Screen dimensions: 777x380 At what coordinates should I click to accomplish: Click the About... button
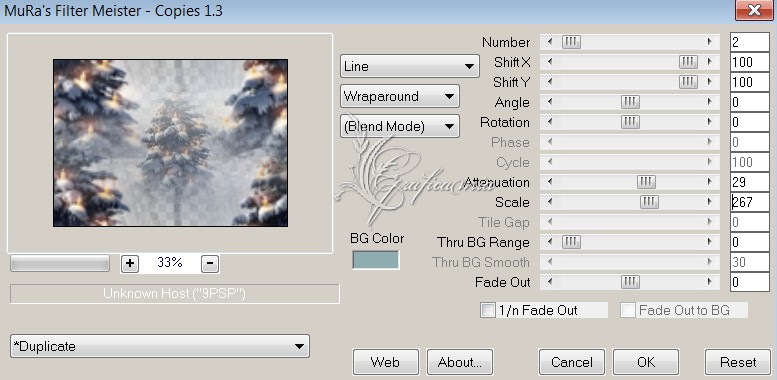point(460,362)
